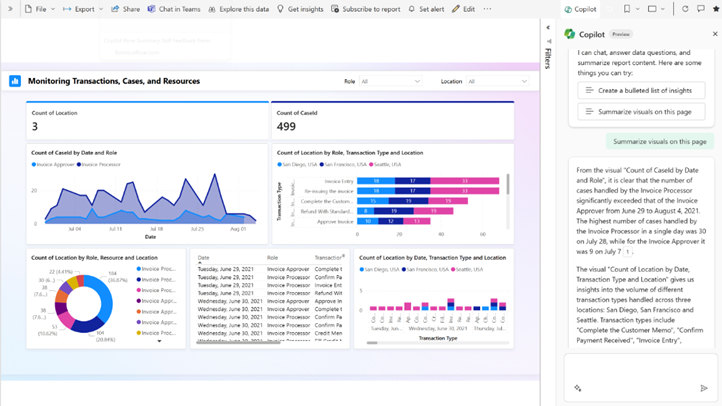Click the Get insights lightbulb icon
Screen dimensions: 722x406
point(281,9)
